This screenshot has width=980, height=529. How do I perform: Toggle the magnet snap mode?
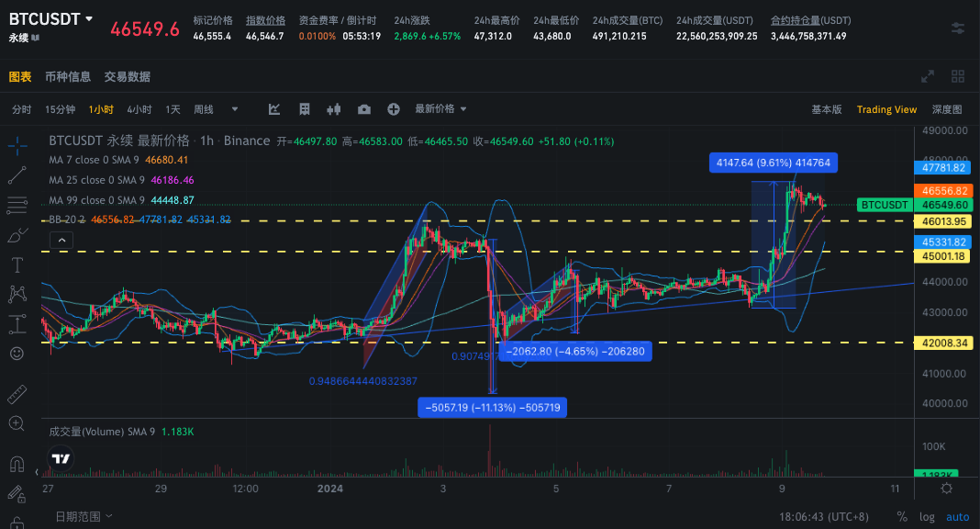pos(17,464)
